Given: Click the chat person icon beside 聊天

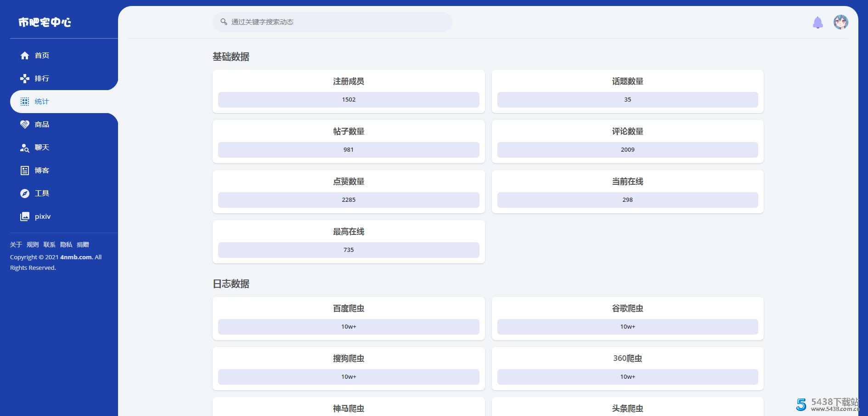Looking at the screenshot, I should click(25, 148).
